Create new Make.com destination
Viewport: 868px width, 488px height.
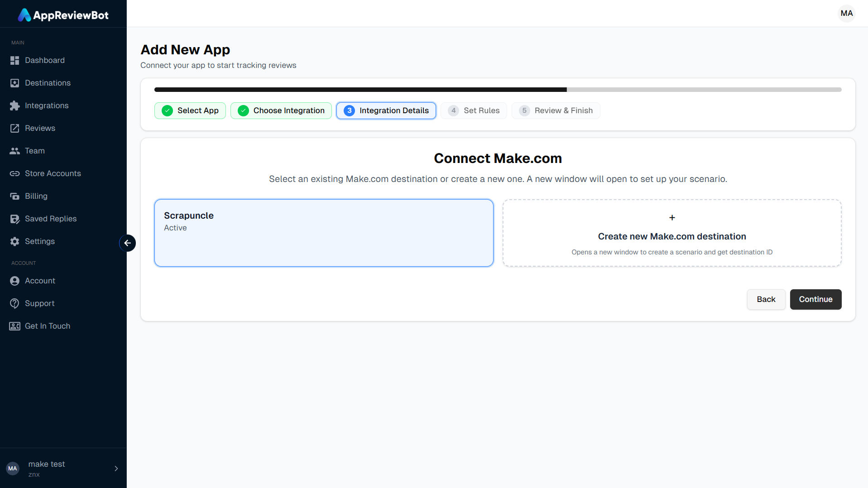tap(672, 233)
